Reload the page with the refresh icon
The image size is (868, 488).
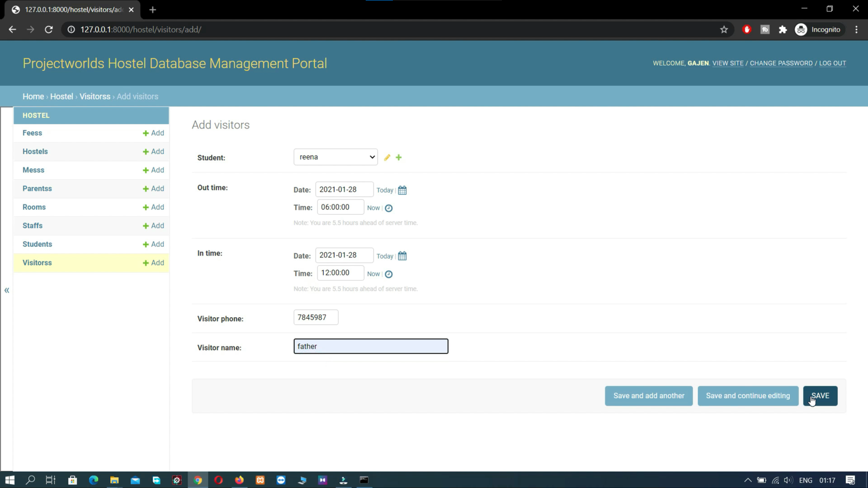49,30
